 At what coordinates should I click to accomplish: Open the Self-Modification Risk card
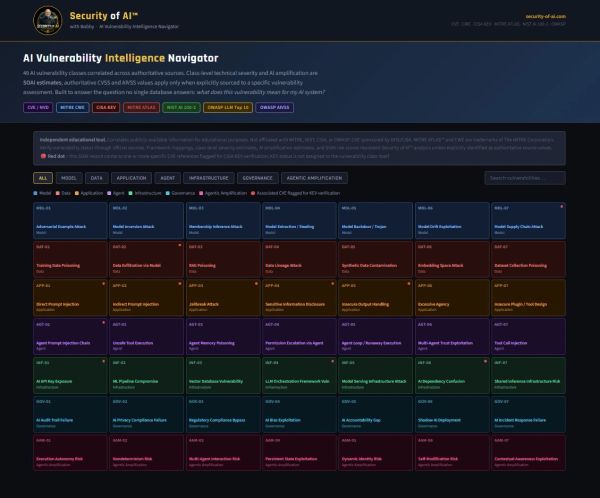tap(452, 453)
